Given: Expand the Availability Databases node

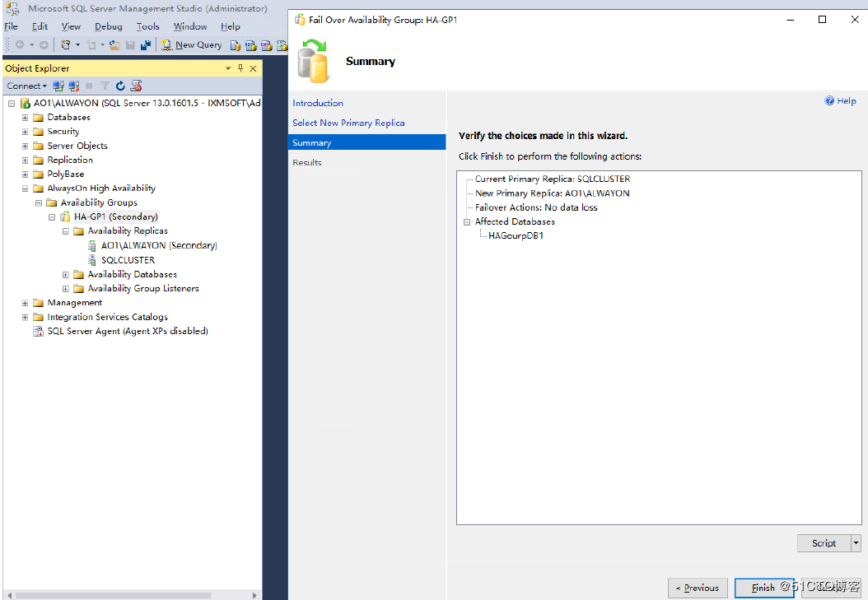Looking at the screenshot, I should [66, 274].
